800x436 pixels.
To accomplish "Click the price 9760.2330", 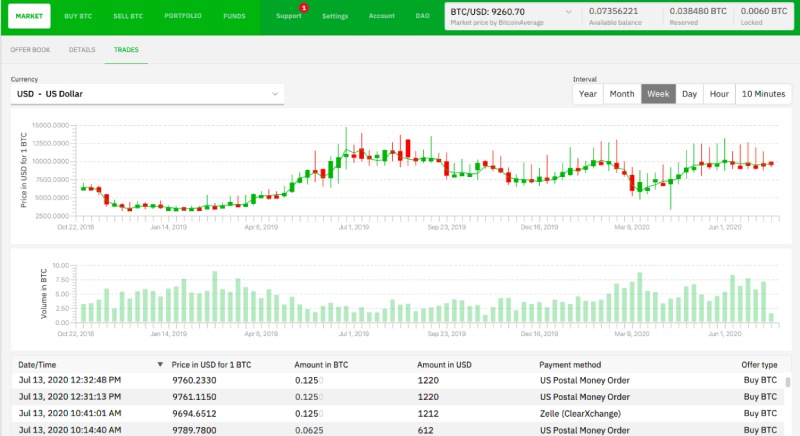I will [194, 380].
